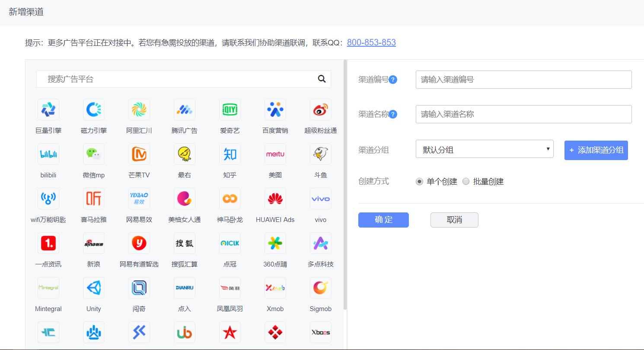Click the 360点睛 platform icon

point(275,243)
